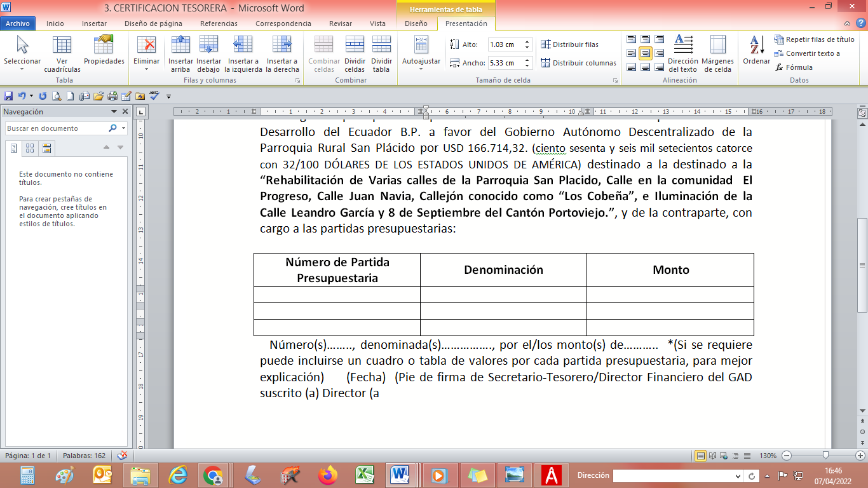This screenshot has height=488, width=868.
Task: Click Distribuir columnas button
Action: pos(578,63)
